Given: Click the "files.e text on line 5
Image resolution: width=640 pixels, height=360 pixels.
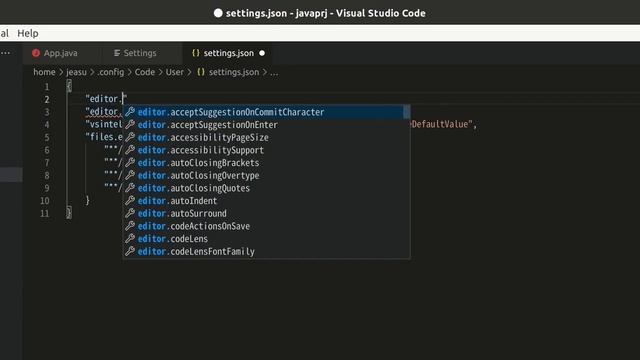Looking at the screenshot, I should [104, 137].
